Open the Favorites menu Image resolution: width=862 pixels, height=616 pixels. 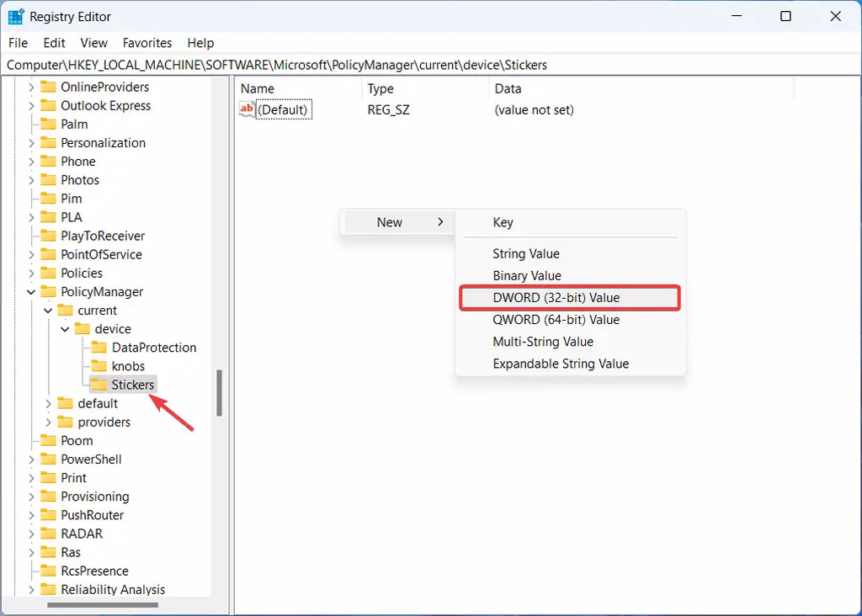point(146,43)
